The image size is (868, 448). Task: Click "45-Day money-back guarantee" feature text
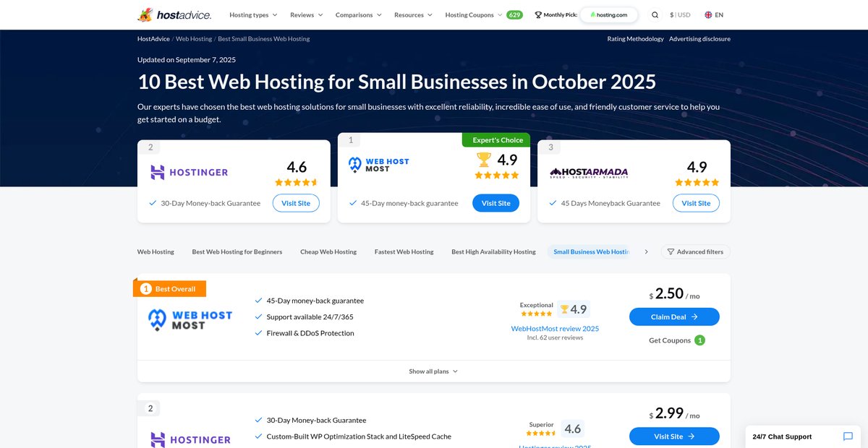tap(315, 301)
